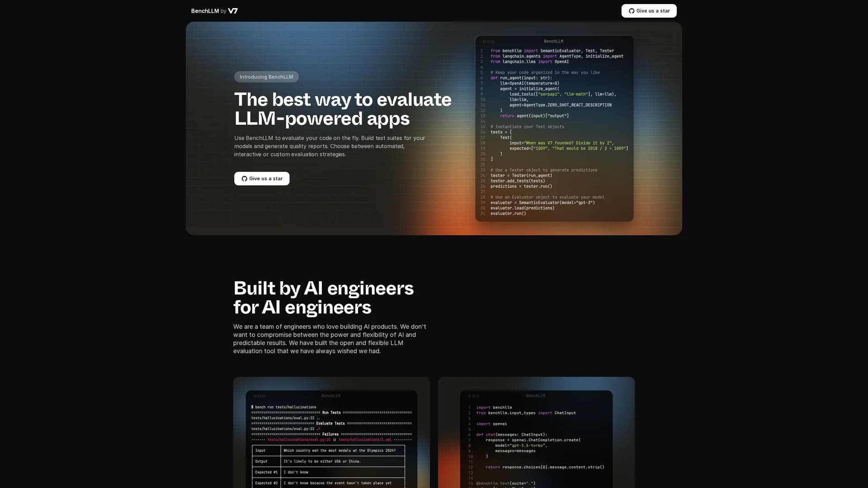Click the BenchLLM logo text in header
Screen dimensions: 868x488
pos(205,11)
